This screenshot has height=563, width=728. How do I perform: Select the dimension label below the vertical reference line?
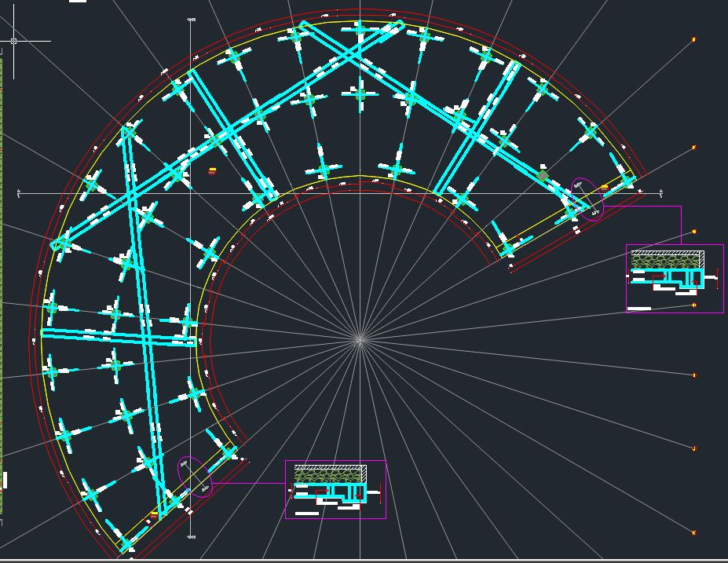pyautogui.click(x=191, y=537)
